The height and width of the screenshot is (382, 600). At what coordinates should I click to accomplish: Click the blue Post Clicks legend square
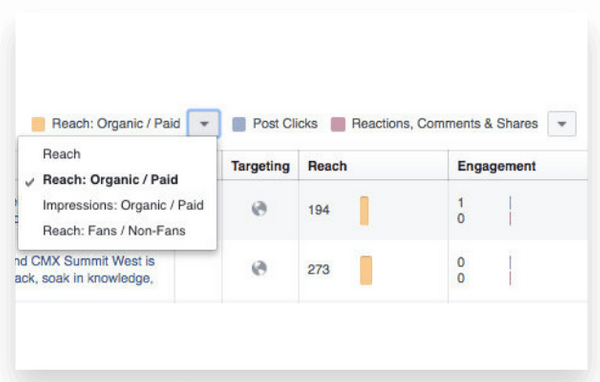click(239, 124)
